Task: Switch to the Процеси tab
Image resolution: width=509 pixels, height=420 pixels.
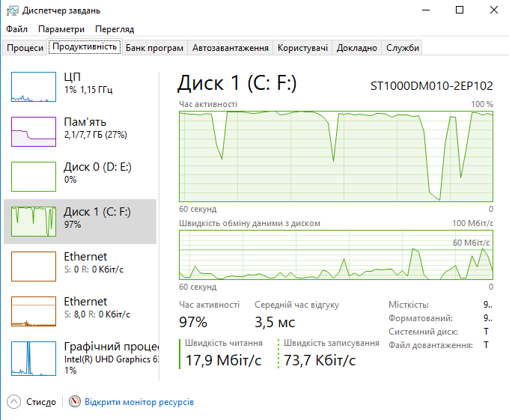Action: click(x=25, y=48)
